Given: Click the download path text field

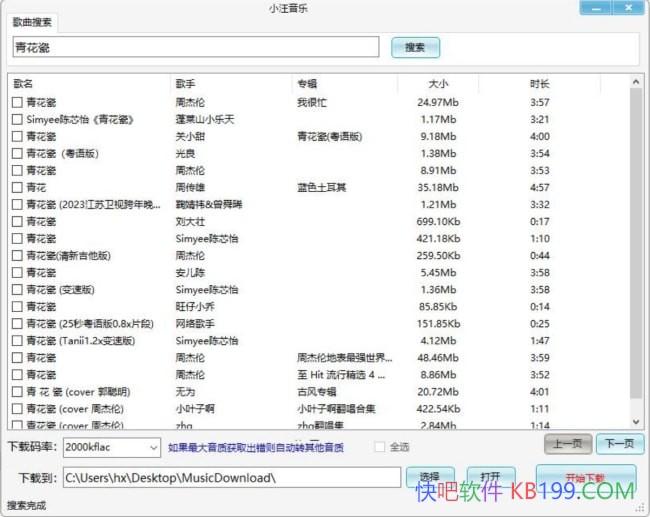Looking at the screenshot, I should coord(230,477).
